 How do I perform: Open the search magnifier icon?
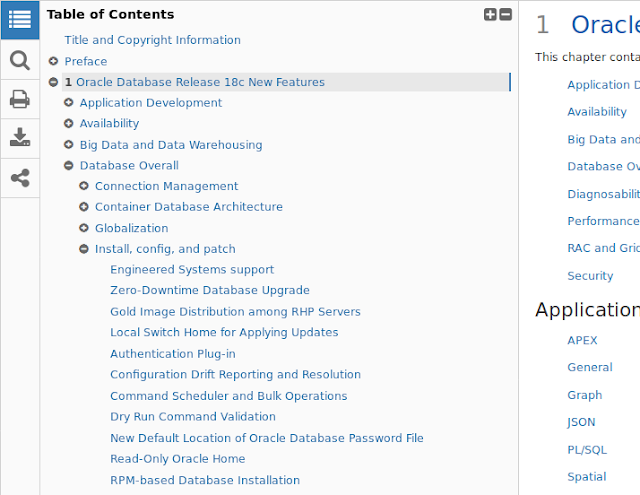tap(20, 60)
